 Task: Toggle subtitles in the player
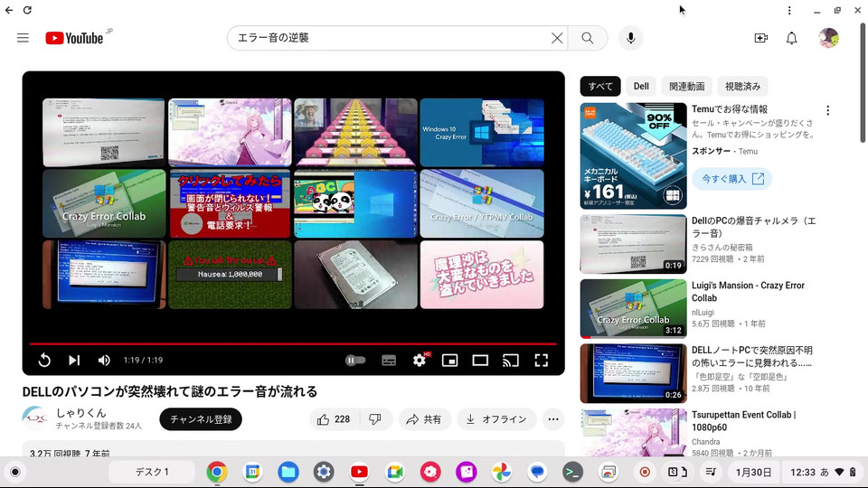[x=389, y=361]
